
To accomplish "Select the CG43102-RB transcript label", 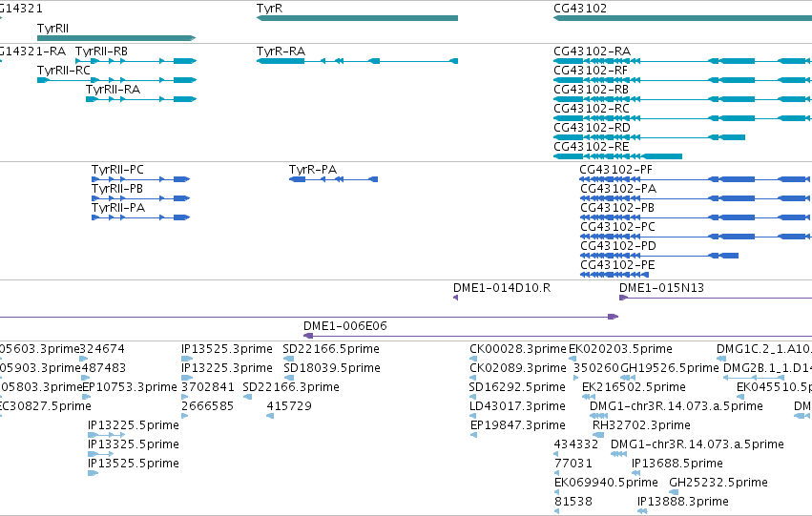I will (x=591, y=90).
